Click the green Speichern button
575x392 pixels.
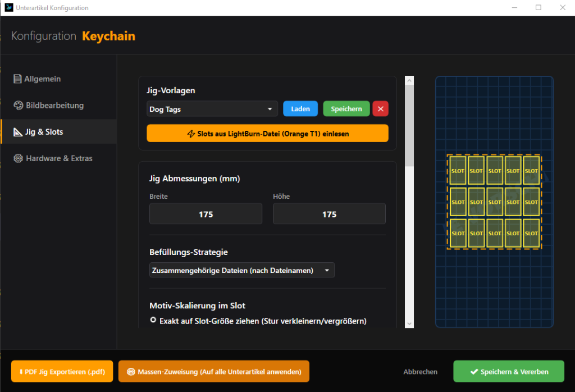click(346, 109)
